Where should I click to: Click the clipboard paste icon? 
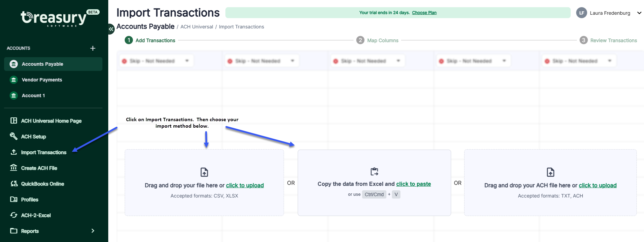click(x=374, y=171)
